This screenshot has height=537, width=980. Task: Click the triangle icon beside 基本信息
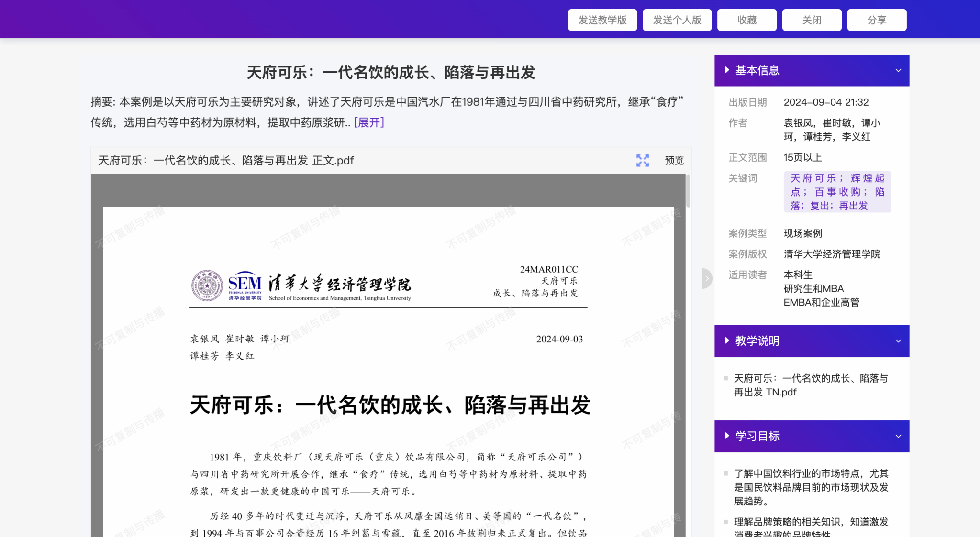pyautogui.click(x=727, y=70)
